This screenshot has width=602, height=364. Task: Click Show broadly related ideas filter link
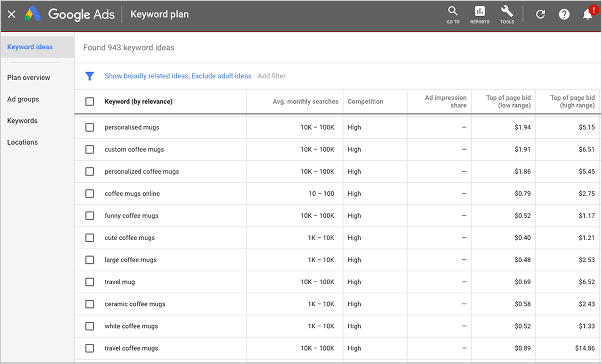[147, 76]
